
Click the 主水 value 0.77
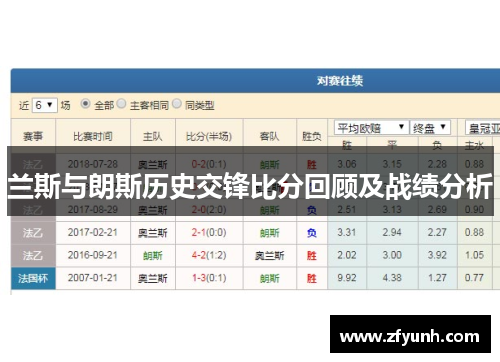(474, 278)
